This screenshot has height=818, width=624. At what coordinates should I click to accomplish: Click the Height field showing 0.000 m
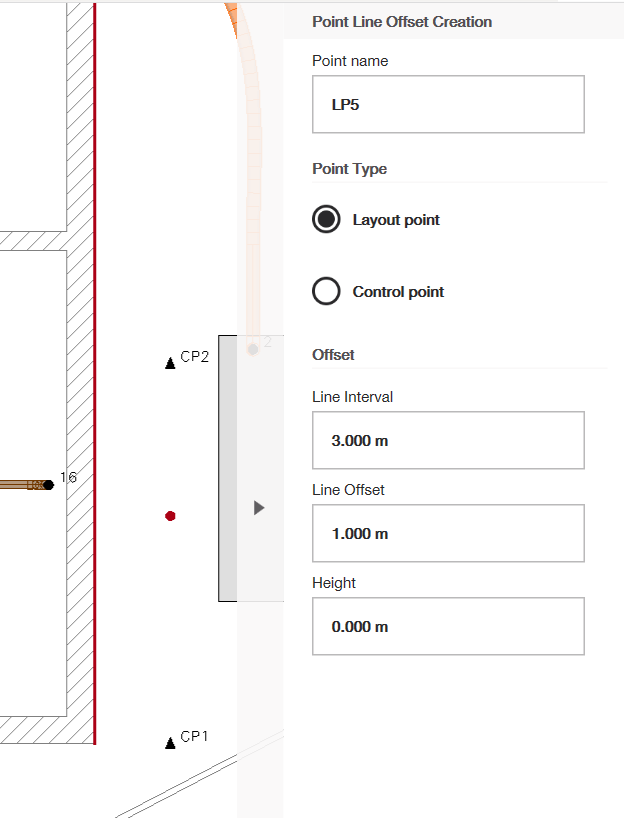click(448, 626)
